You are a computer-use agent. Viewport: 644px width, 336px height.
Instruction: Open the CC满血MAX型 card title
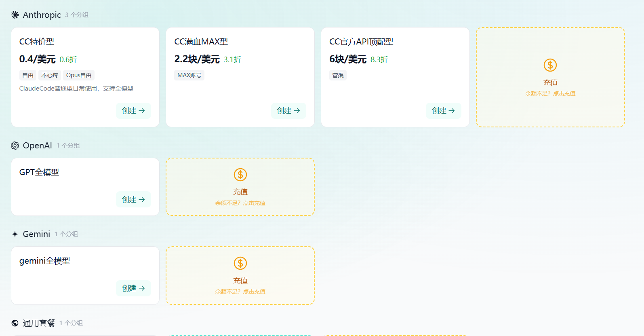pos(201,42)
